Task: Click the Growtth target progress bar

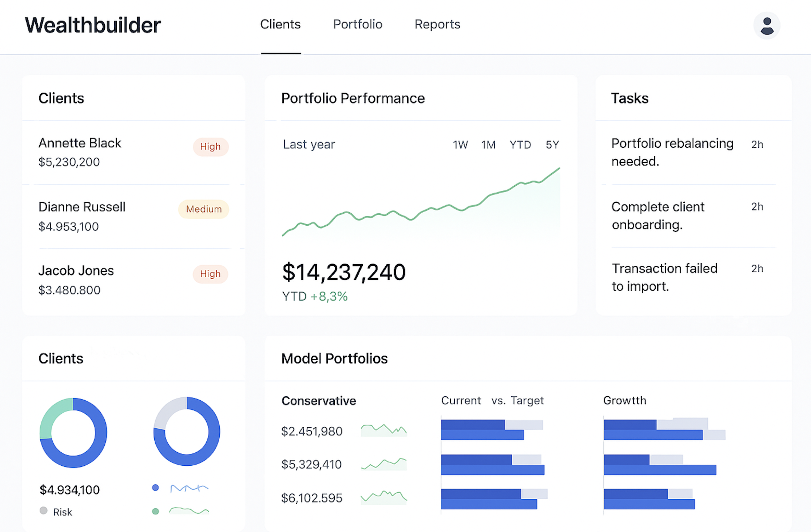Action: point(664,465)
